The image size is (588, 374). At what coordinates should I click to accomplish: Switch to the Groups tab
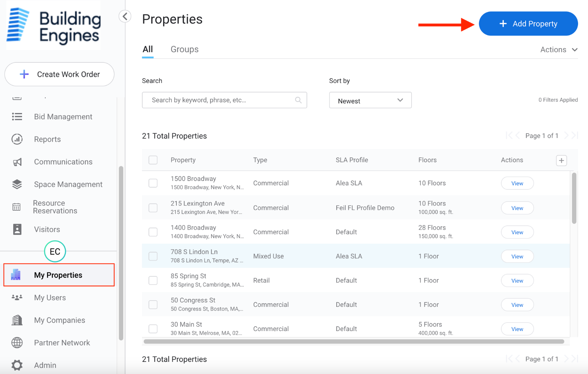coord(184,49)
